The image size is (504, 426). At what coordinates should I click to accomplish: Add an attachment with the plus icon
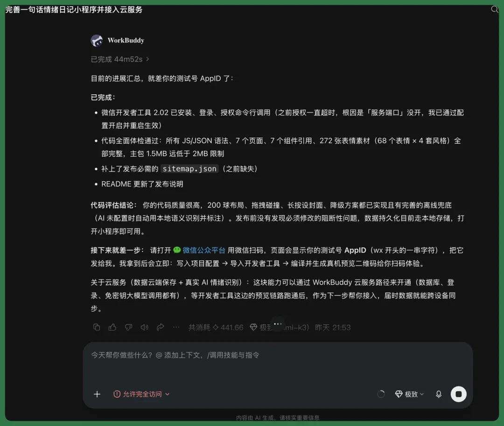tap(97, 394)
